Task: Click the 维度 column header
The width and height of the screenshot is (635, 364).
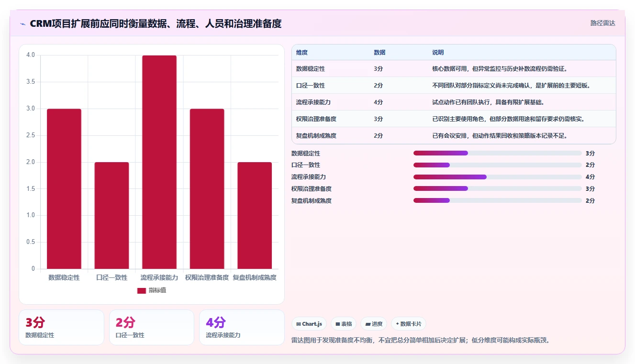Action: tap(302, 53)
